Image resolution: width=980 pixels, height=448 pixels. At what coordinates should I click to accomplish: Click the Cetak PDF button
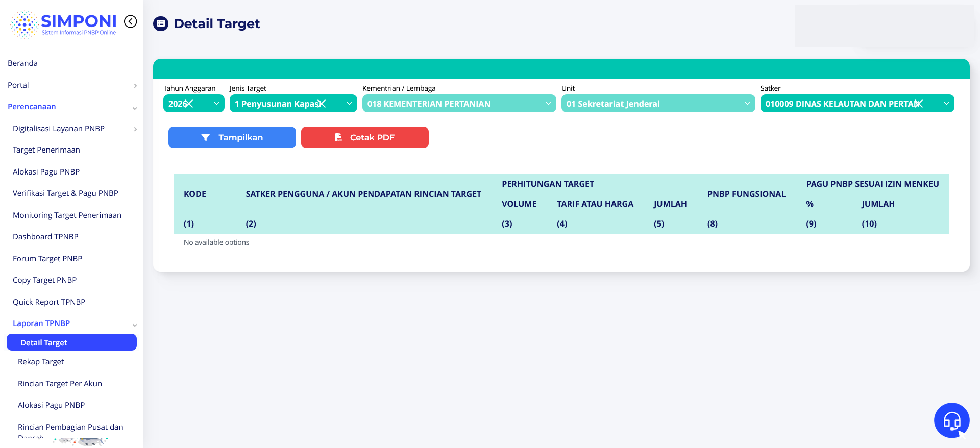[x=364, y=137]
